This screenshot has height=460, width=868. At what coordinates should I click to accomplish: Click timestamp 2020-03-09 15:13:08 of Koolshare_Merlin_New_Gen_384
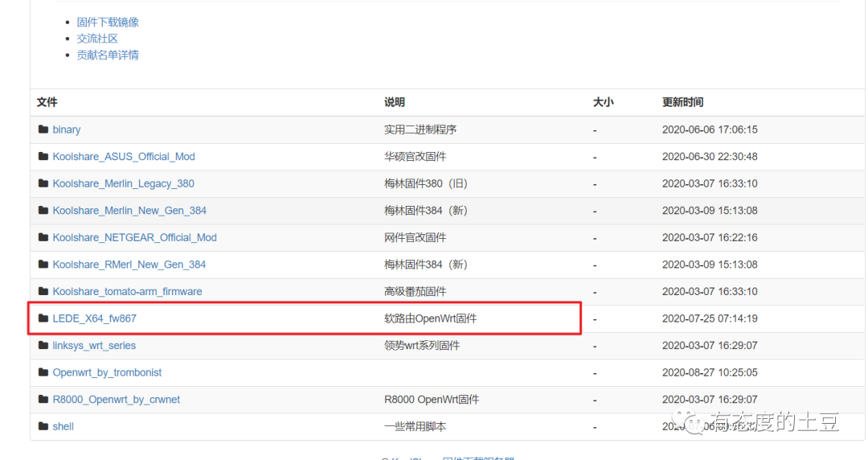point(710,211)
